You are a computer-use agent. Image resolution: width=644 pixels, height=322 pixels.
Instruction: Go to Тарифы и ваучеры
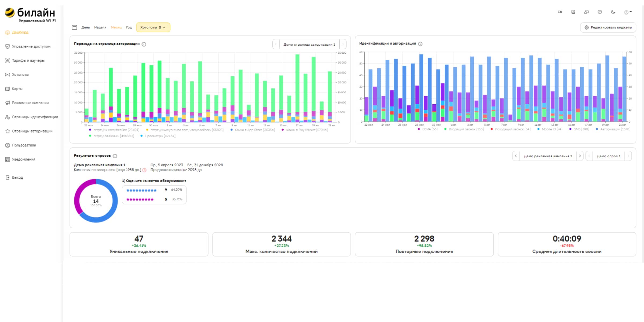(25, 61)
